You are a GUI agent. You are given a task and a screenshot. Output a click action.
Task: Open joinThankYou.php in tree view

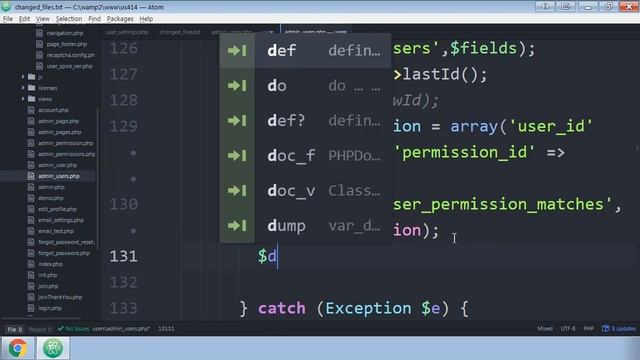pos(60,298)
